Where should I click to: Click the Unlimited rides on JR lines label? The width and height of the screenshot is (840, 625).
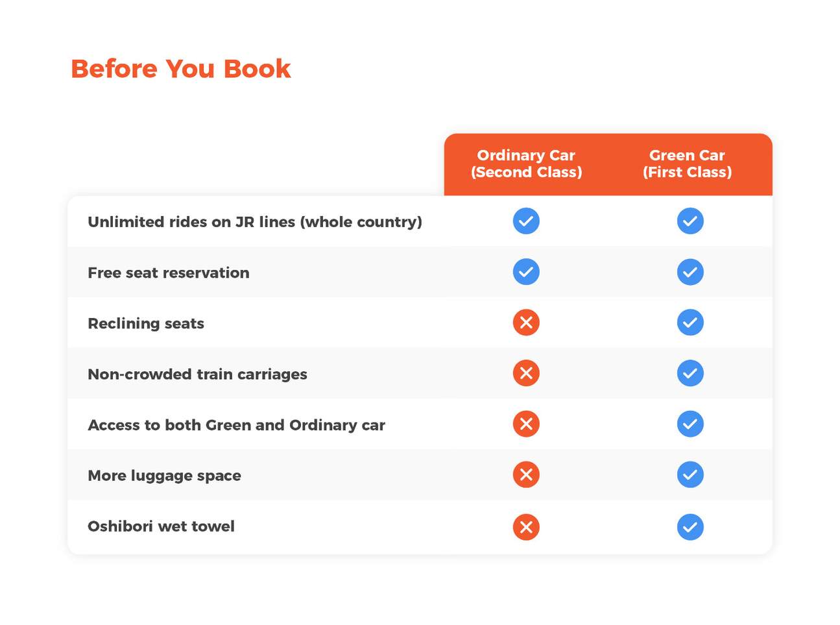click(x=255, y=222)
